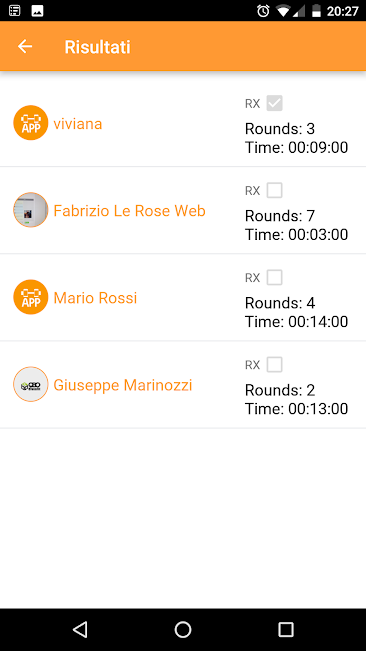The width and height of the screenshot is (366, 651).
Task: Tap the image notification icon in status bar
Action: (x=37, y=11)
